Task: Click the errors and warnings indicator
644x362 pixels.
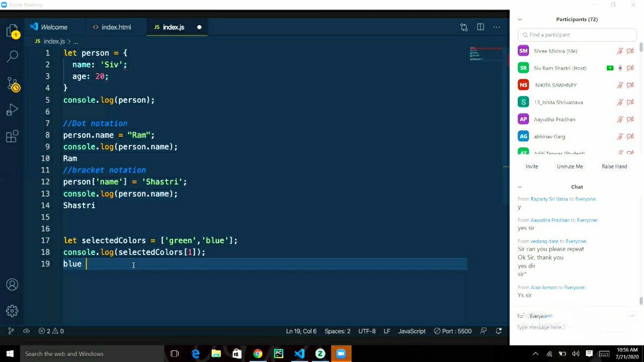Action: [51, 331]
